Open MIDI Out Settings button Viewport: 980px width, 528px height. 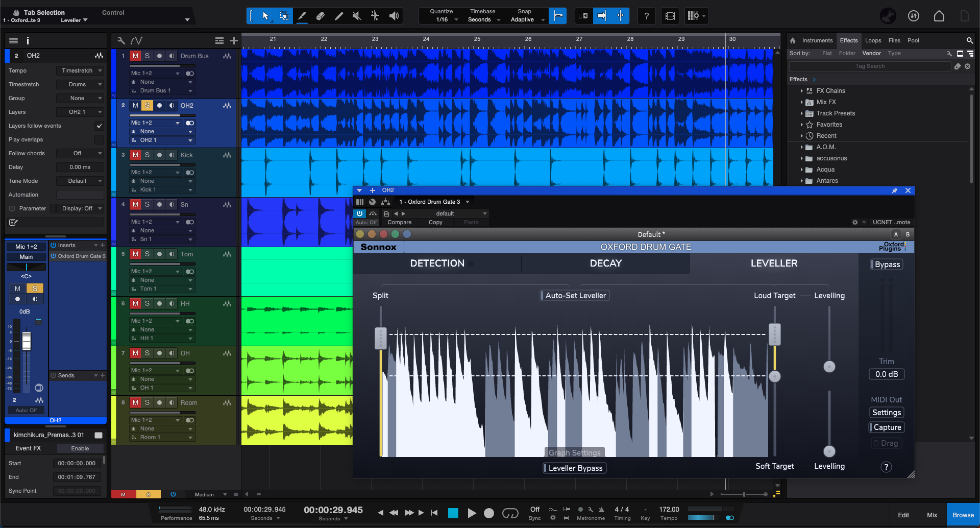(887, 413)
